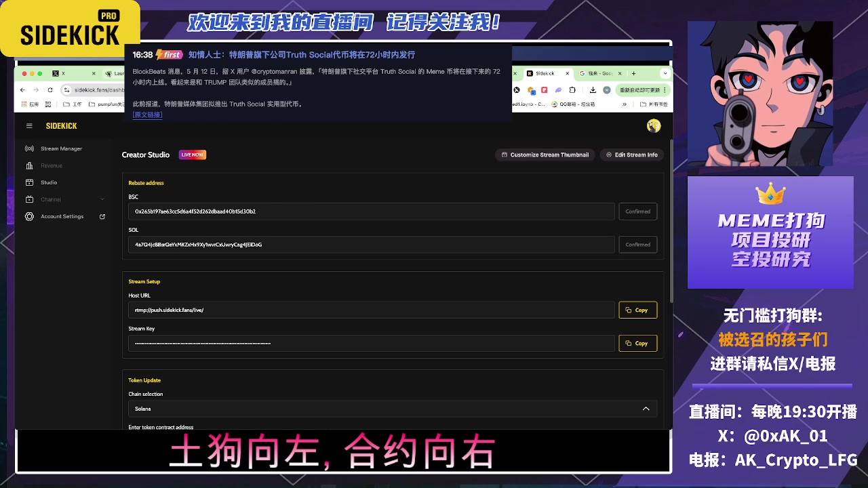Screen dimensions: 868x488
Task: Open the tab search dropdown arrow
Action: coord(665,73)
